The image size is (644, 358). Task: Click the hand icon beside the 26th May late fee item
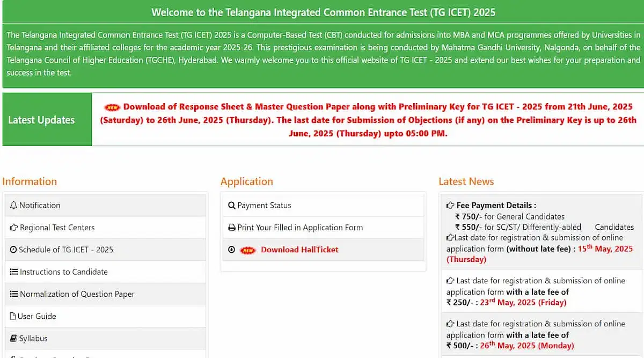click(x=450, y=324)
